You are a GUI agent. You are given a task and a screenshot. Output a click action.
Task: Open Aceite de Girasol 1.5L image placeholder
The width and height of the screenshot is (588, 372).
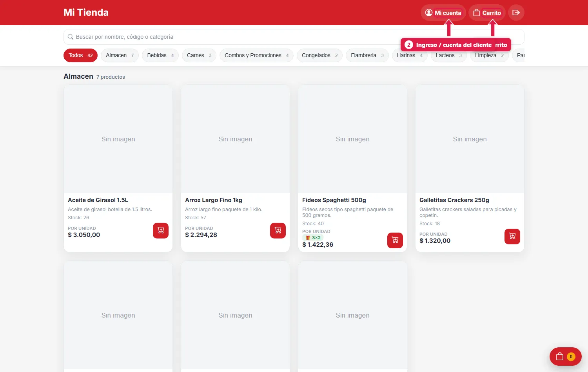pos(118,139)
